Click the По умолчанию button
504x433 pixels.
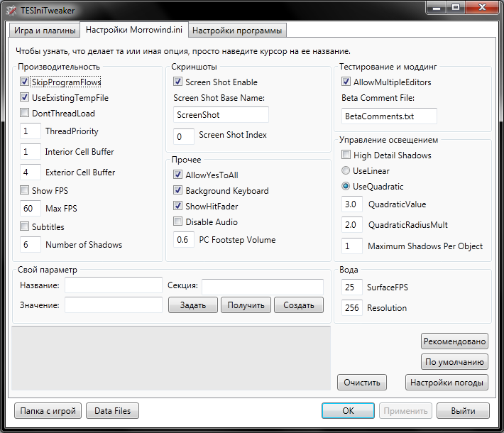(454, 361)
